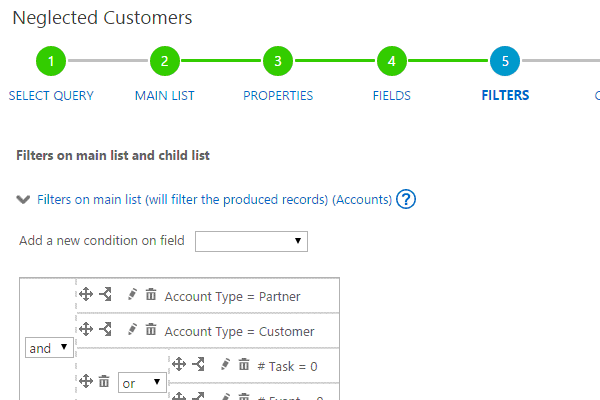
Task: Click the step 5 Filters circle
Action: pyautogui.click(x=505, y=61)
